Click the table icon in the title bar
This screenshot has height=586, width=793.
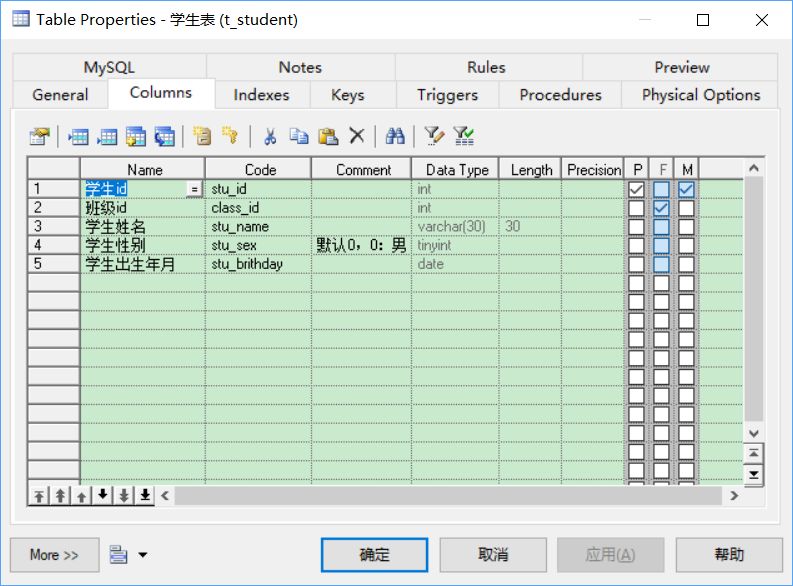pos(21,19)
